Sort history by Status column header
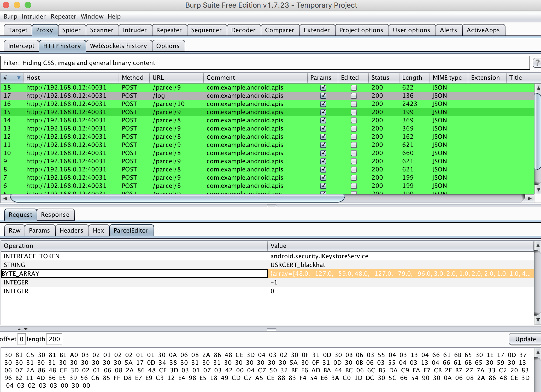This screenshot has width=541, height=392. click(x=384, y=78)
